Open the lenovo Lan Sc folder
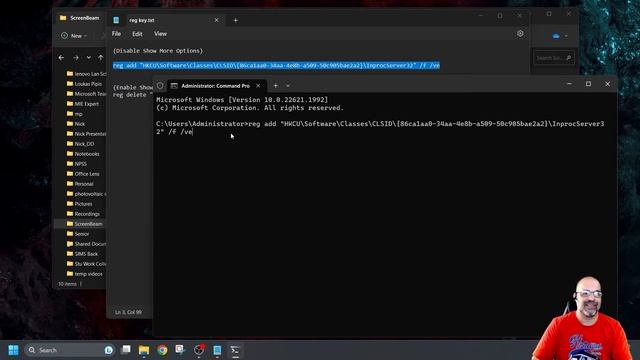The image size is (640, 360). pyautogui.click(x=86, y=74)
